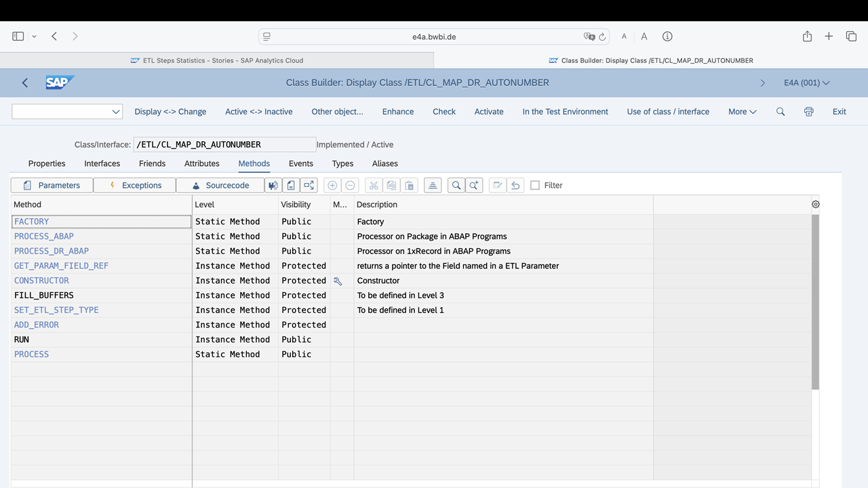Viewport: 868px width, 488px height.
Task: Expand the E4A (001) system dropdown
Action: 806,82
